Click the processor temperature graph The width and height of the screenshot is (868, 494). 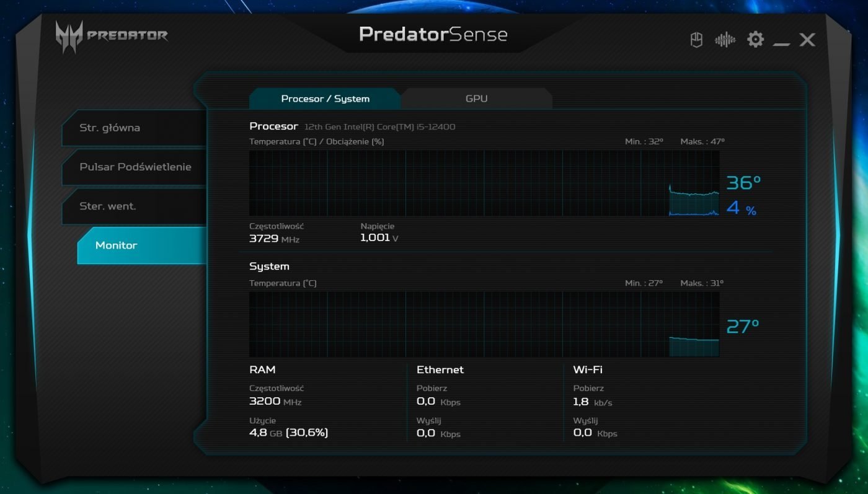(484, 183)
